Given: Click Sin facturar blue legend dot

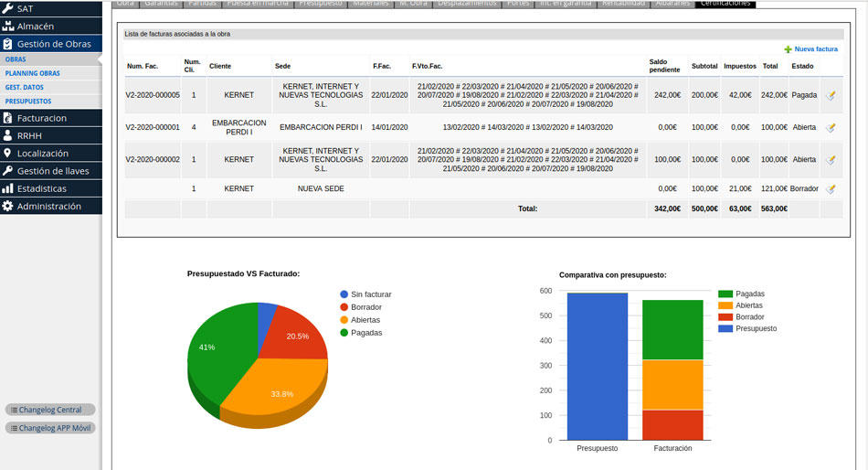Looking at the screenshot, I should pyautogui.click(x=344, y=294).
